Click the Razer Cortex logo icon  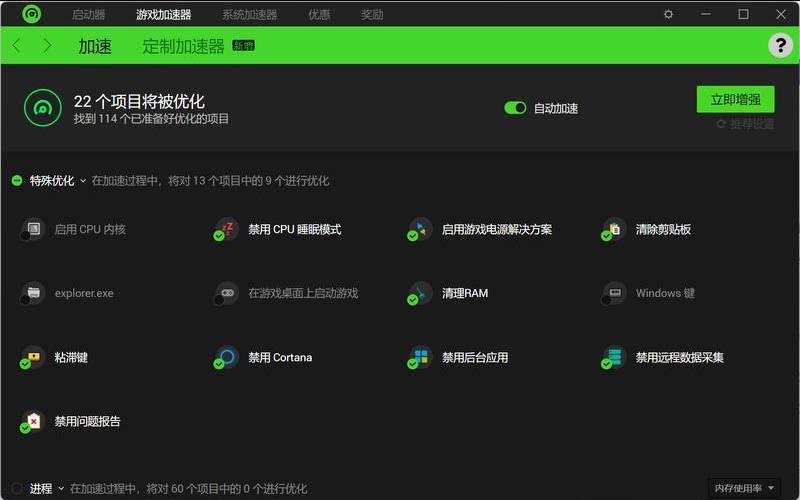point(32,14)
